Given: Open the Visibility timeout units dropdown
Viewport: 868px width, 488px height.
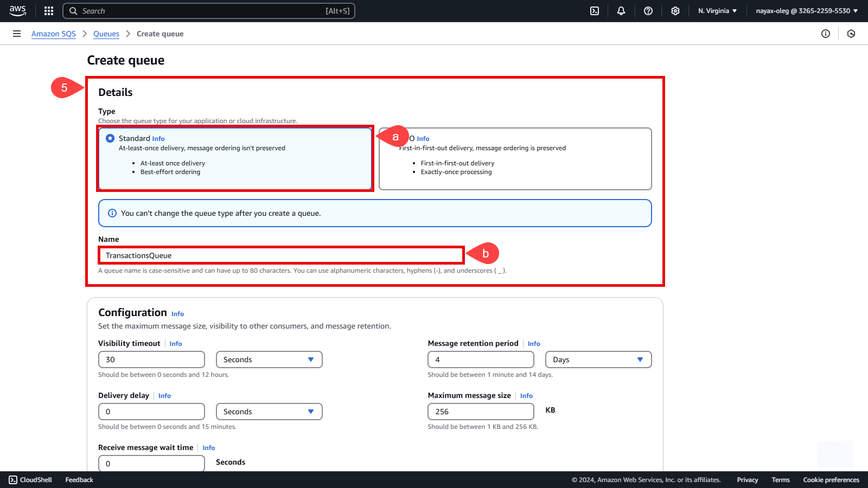Looking at the screenshot, I should (x=269, y=359).
